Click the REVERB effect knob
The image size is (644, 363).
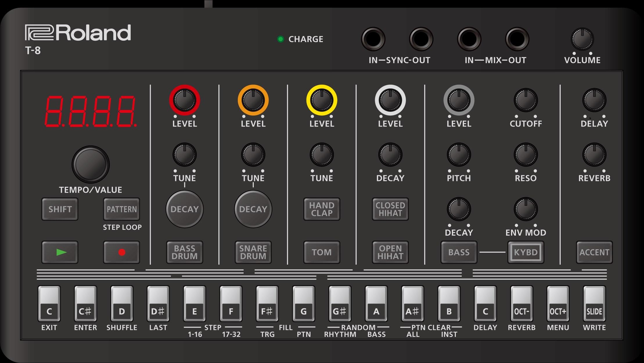coord(594,155)
